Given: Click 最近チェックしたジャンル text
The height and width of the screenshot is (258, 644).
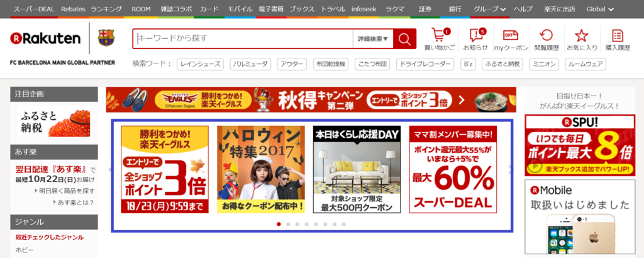Looking at the screenshot, I should [49, 237].
